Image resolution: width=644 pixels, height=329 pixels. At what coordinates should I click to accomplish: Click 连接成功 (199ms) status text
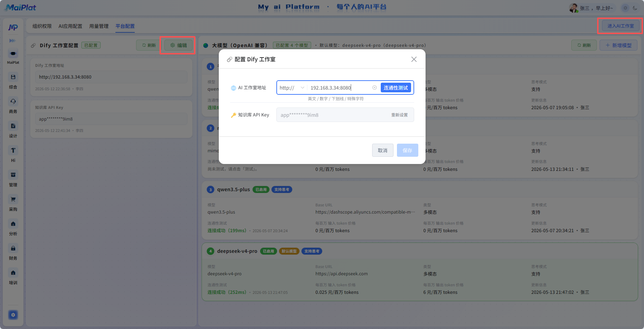point(227,230)
